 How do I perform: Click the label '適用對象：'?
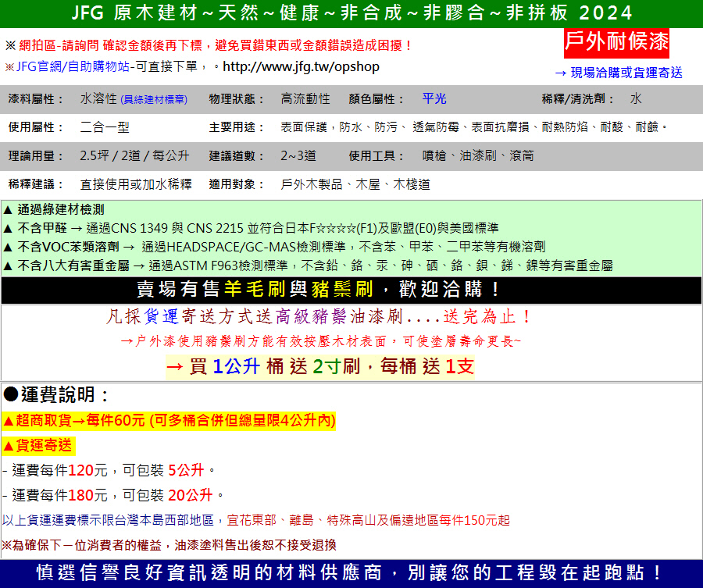point(237,184)
